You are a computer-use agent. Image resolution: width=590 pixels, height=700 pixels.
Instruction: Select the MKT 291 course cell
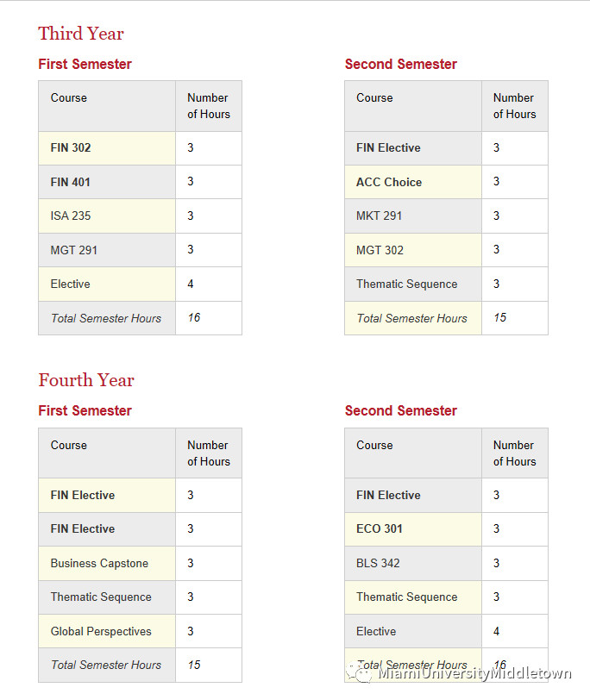point(380,216)
